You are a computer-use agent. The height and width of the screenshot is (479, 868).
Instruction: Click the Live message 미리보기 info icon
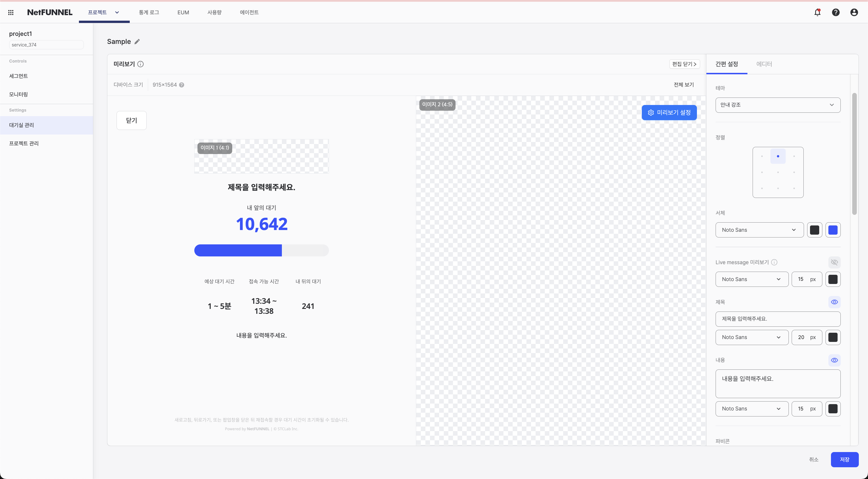tap(774, 262)
